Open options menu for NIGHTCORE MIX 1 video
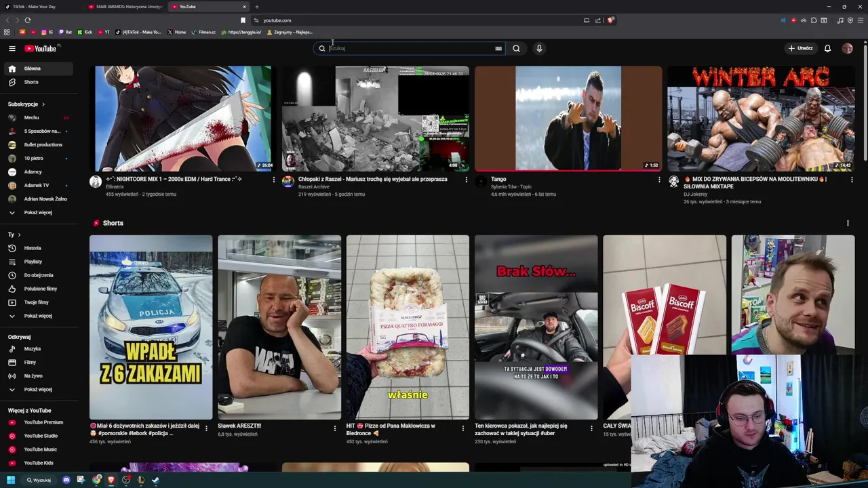 click(x=273, y=180)
